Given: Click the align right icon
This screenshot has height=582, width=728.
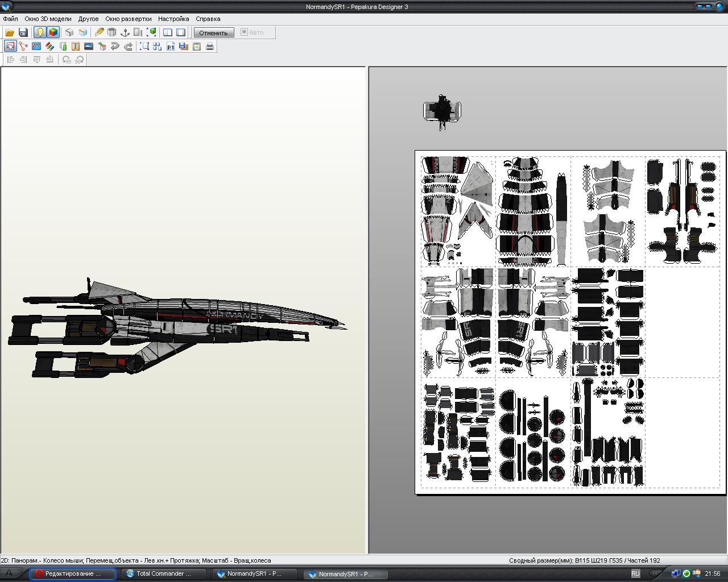Looking at the screenshot, I should [23, 59].
